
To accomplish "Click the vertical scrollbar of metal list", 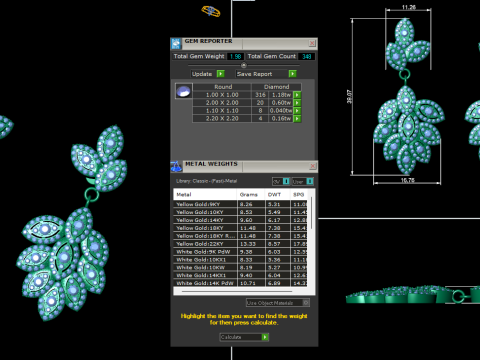I will pos(311,213).
